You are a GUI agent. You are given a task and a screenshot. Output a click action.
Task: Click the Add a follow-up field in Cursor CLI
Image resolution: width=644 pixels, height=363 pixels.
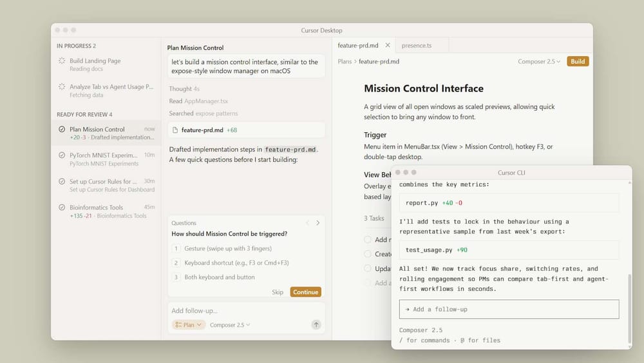[509, 309]
